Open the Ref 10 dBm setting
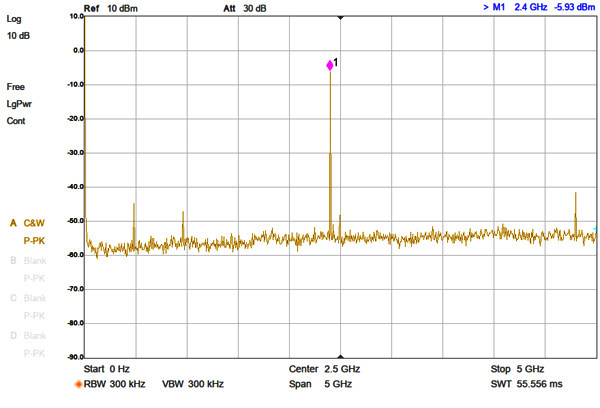 [111, 8]
